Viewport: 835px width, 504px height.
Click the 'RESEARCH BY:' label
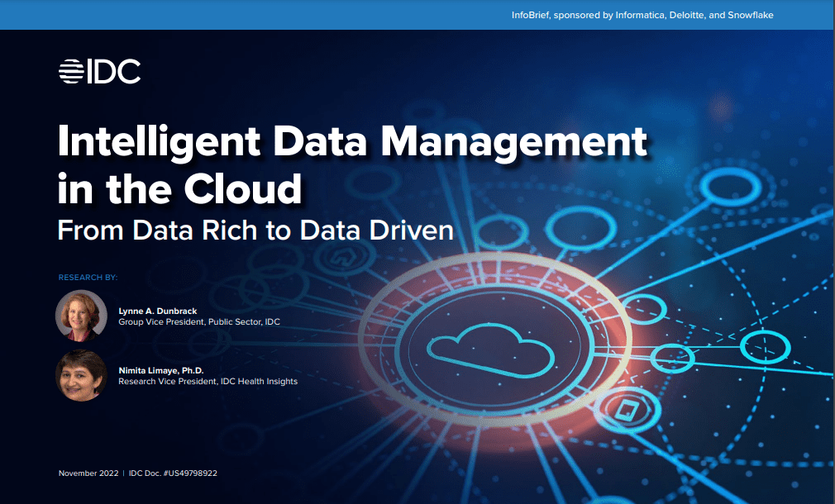(x=88, y=277)
